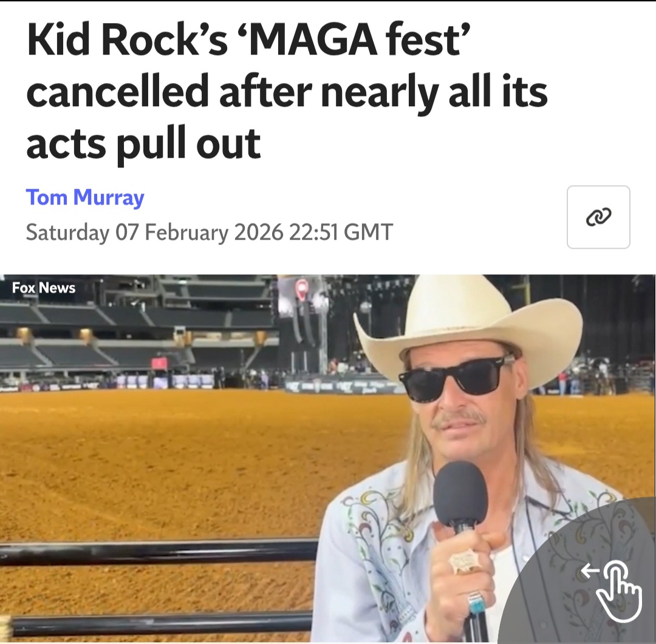Select the "Kid Rock's" words in headline
Image resolution: width=656 pixels, height=644 pixels.
pyautogui.click(x=127, y=41)
